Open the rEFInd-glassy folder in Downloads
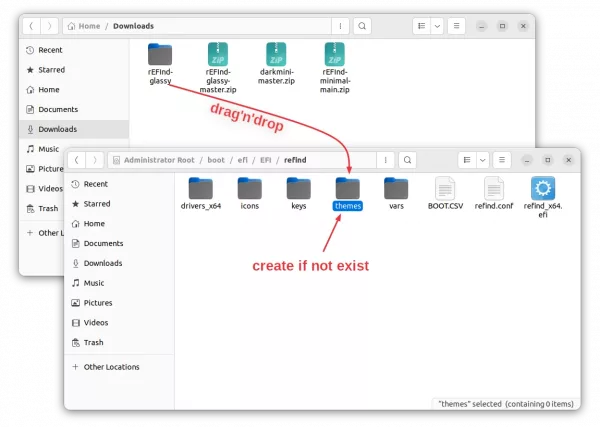600x427 pixels. pyautogui.click(x=160, y=55)
